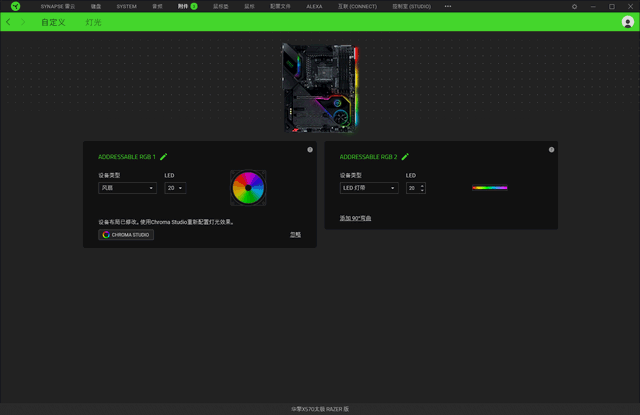
Task: Switch to the 键盘 tab
Action: pyautogui.click(x=96, y=7)
